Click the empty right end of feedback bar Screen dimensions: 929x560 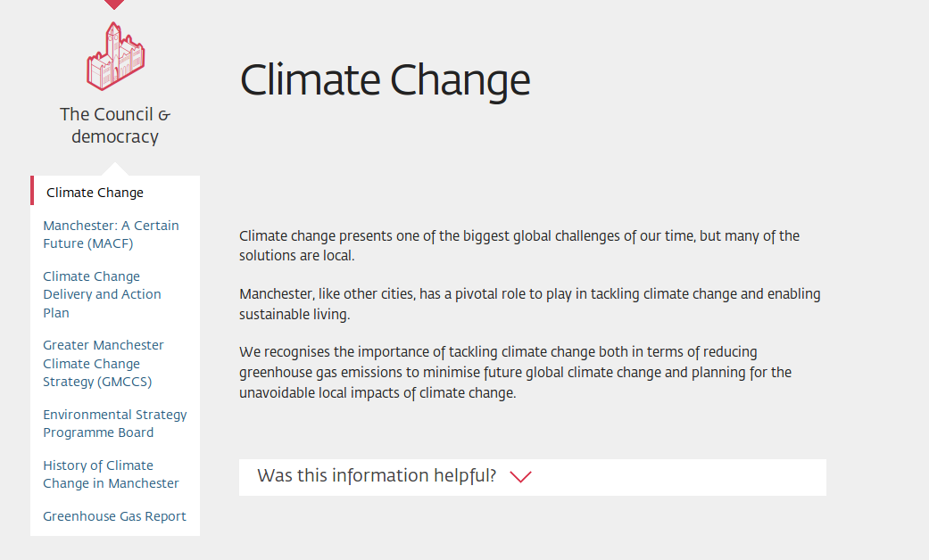(x=759, y=477)
